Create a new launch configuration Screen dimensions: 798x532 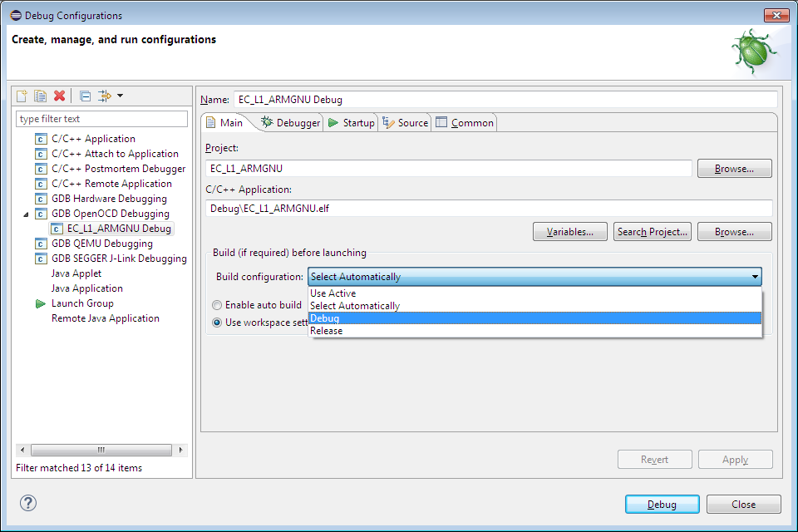coord(21,95)
